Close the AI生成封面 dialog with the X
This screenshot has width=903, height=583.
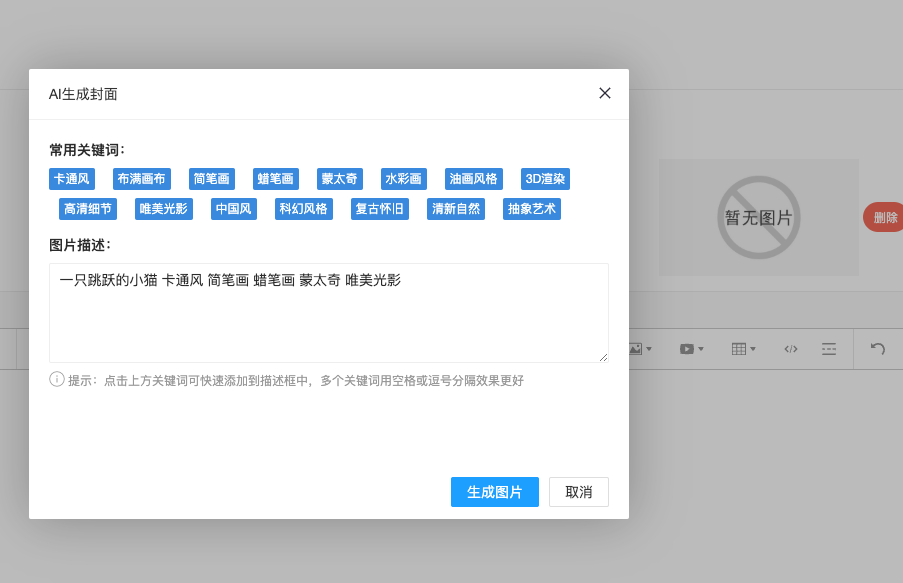604,93
